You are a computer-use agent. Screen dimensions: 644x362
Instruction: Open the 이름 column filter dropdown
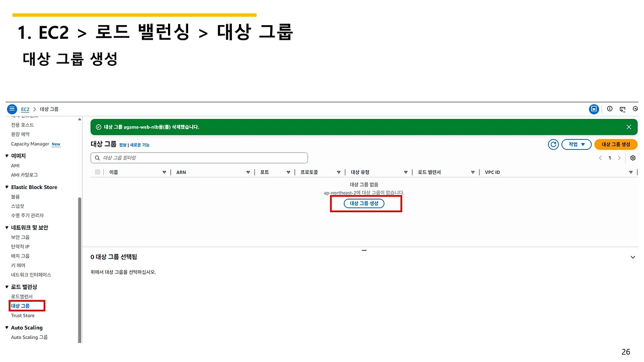click(x=164, y=171)
